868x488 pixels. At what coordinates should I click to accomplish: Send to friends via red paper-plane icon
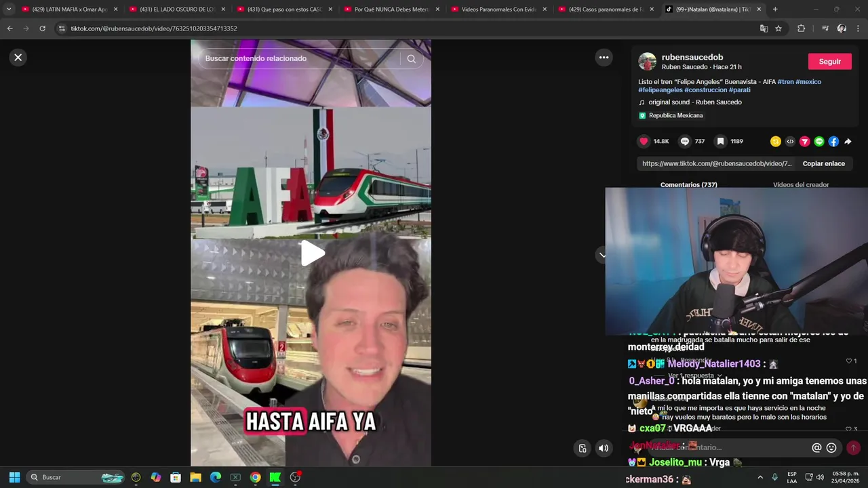pos(804,141)
